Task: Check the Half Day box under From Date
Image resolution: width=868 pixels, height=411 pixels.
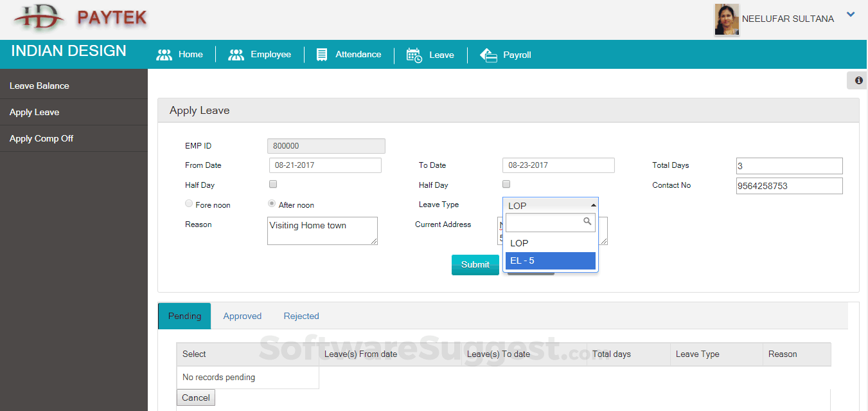Action: (272, 184)
